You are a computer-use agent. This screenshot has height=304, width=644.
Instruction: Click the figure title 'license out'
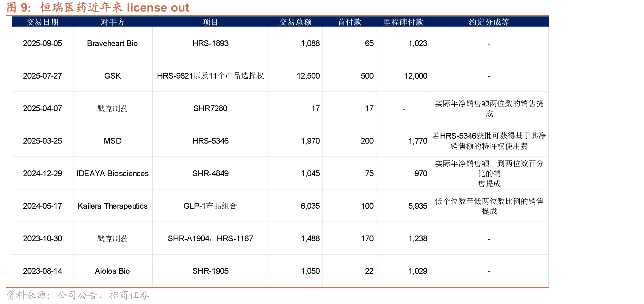click(x=158, y=7)
